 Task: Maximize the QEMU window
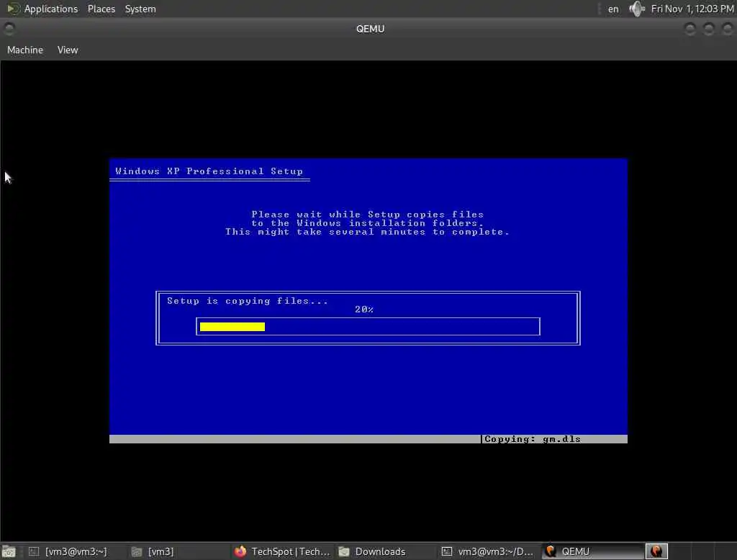[x=709, y=30]
